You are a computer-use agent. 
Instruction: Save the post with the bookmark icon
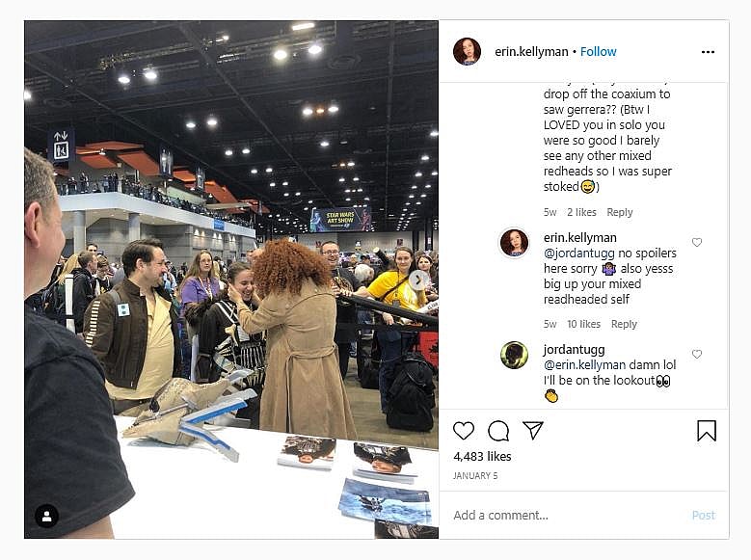707,430
